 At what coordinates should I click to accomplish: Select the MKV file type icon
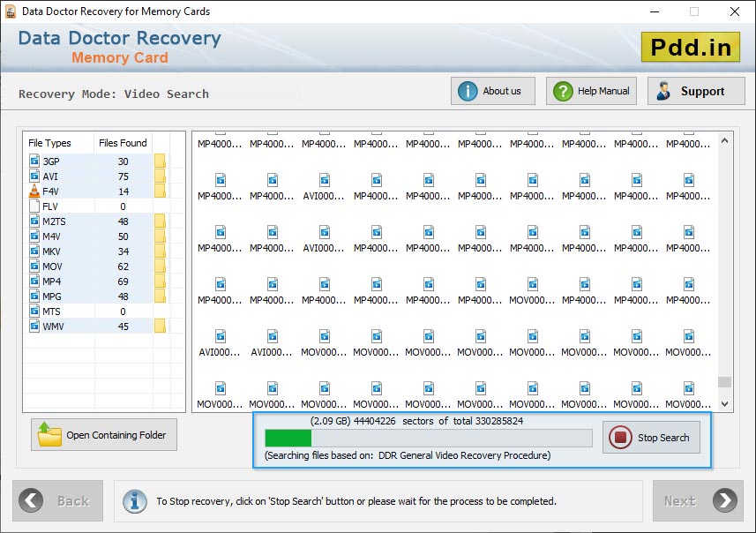34,251
